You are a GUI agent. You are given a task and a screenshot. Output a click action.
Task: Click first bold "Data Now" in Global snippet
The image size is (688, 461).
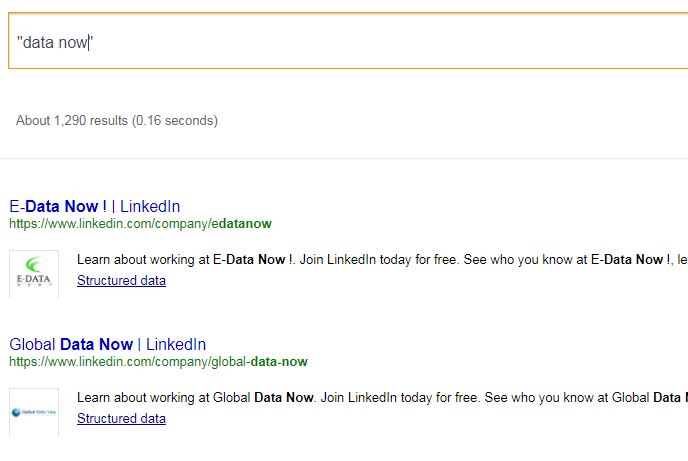tap(284, 397)
